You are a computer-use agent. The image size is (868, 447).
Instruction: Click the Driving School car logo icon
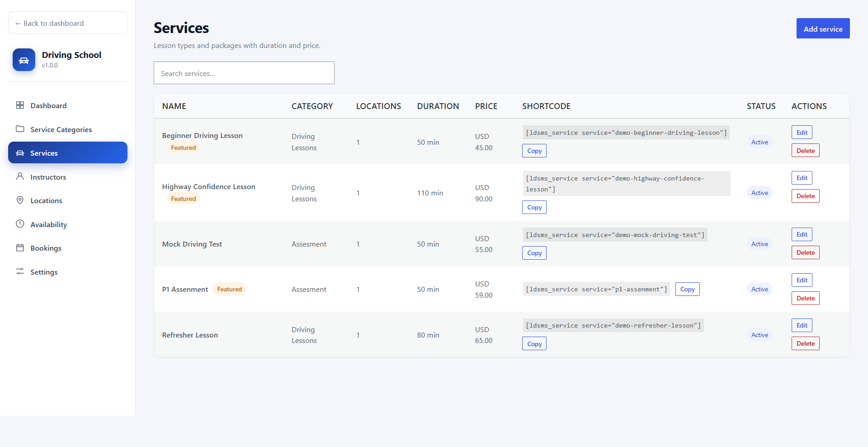pos(24,60)
